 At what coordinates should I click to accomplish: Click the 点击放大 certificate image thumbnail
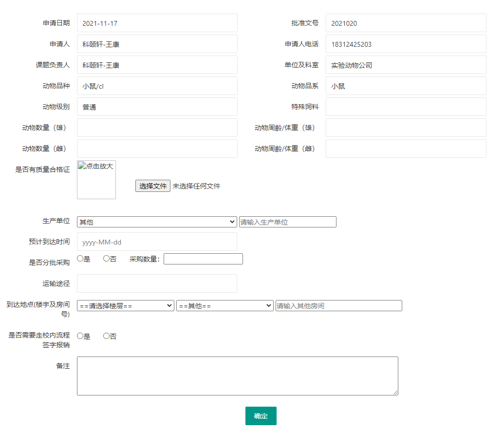96,180
